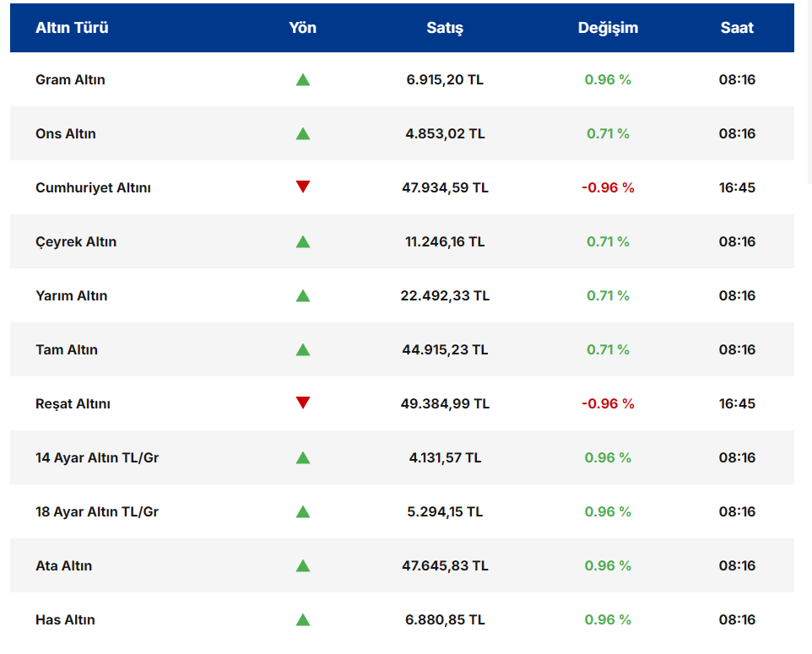Click the Cumhuriyet Altını price 47.934,59 TL
This screenshot has width=812, height=654.
tap(445, 188)
